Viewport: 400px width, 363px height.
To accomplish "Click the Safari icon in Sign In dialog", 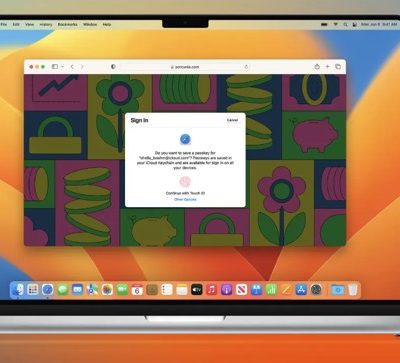I will [x=185, y=139].
